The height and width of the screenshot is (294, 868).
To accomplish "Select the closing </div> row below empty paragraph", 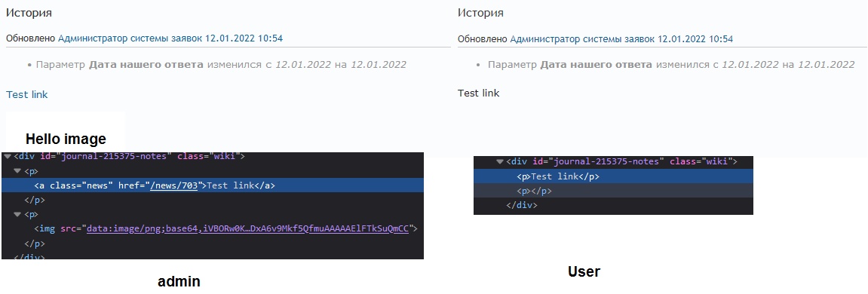I will click(x=613, y=205).
